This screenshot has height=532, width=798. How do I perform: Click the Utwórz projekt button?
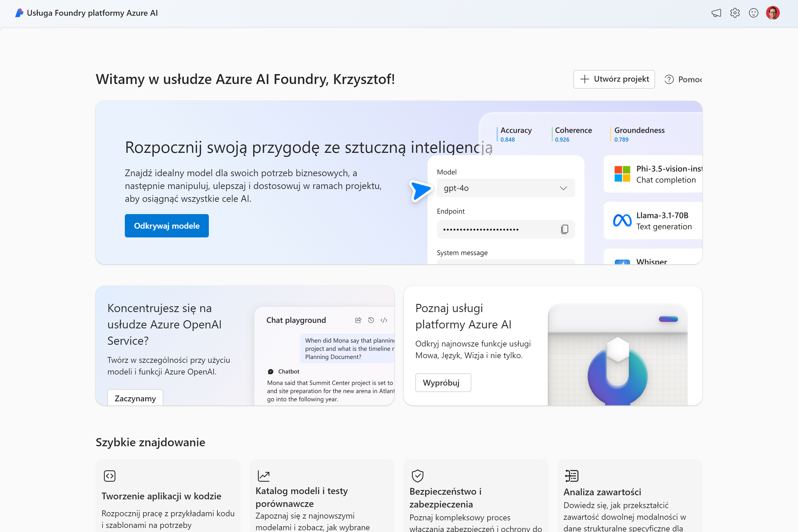[614, 79]
